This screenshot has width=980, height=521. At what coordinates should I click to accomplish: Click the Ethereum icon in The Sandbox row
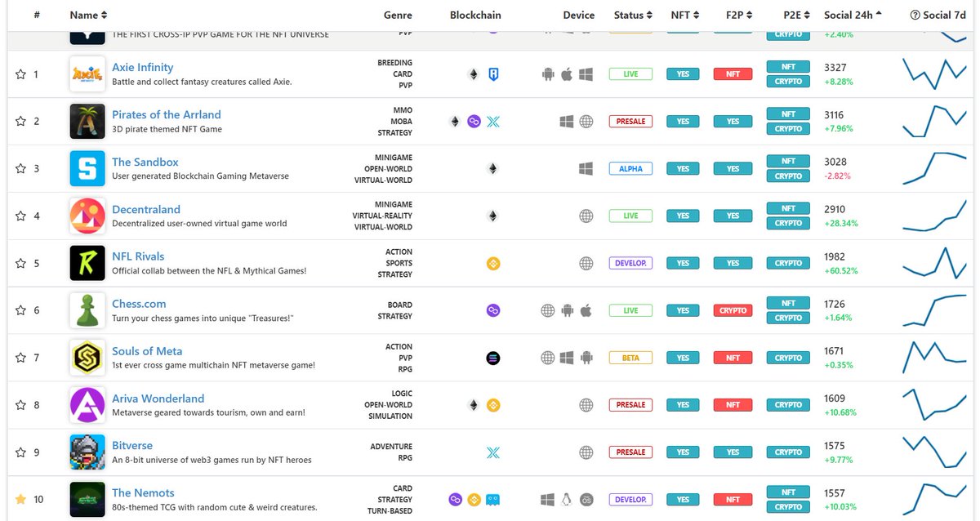(492, 169)
